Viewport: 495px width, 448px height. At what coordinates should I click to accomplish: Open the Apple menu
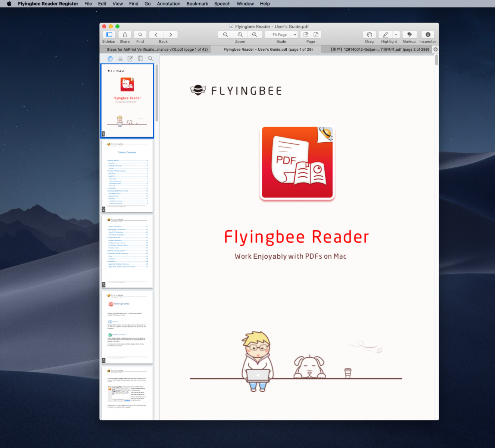pos(9,4)
